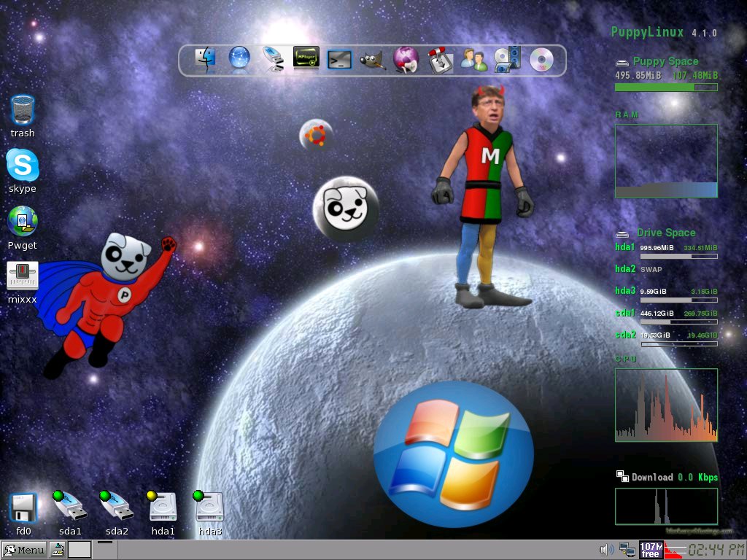Click the "hda3" label in Drive Space
747x560 pixels.
(x=625, y=290)
